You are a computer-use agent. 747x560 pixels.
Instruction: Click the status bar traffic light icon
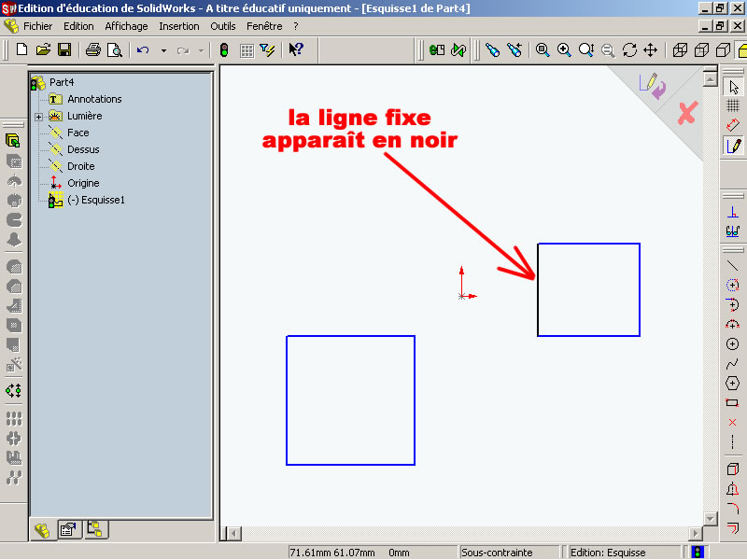[x=698, y=553]
